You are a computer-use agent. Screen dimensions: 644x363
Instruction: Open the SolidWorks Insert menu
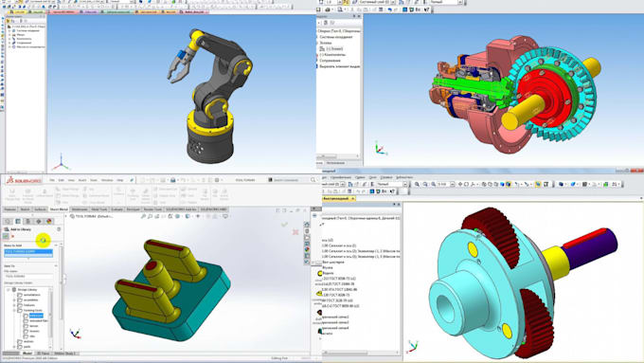(x=82, y=180)
